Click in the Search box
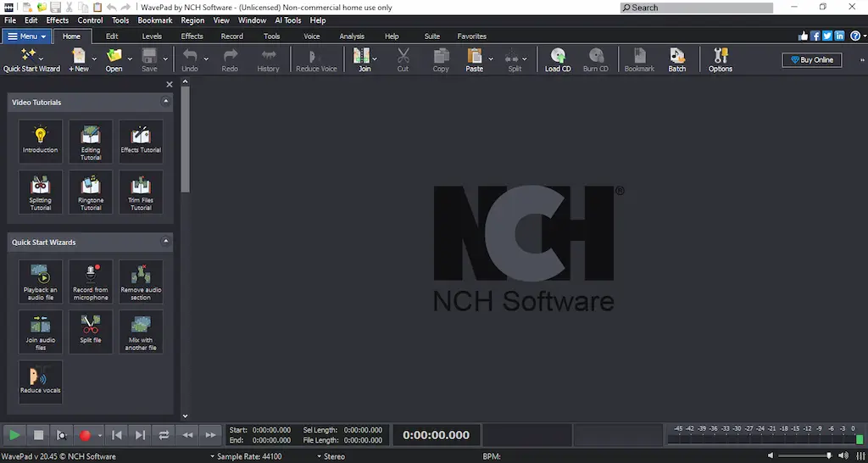The image size is (868, 463). tap(697, 8)
